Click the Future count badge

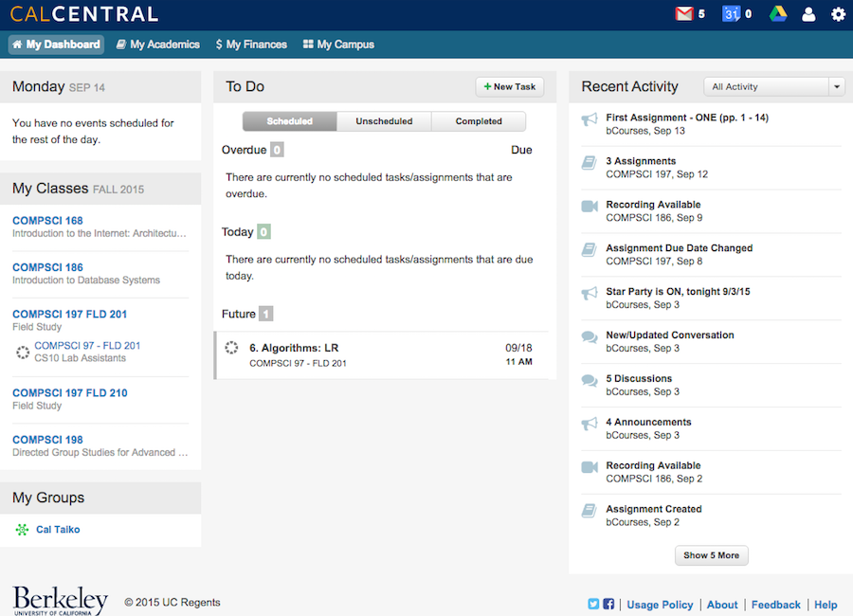[265, 314]
